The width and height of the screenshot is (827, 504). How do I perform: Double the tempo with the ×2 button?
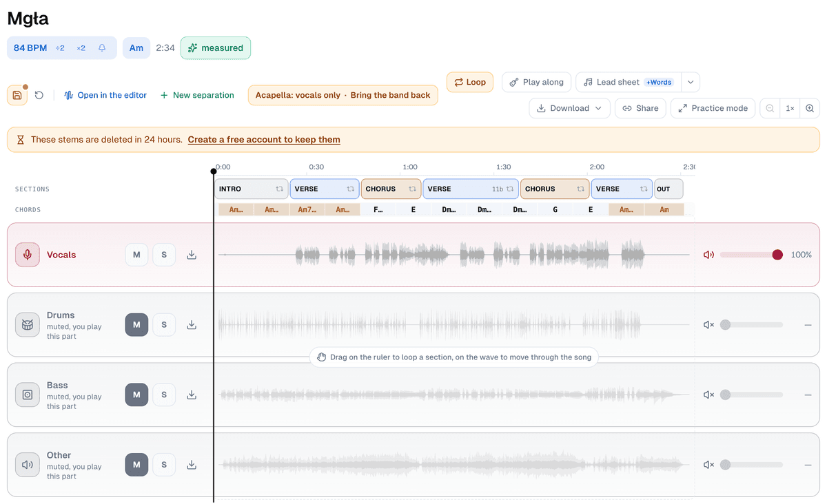pyautogui.click(x=81, y=48)
